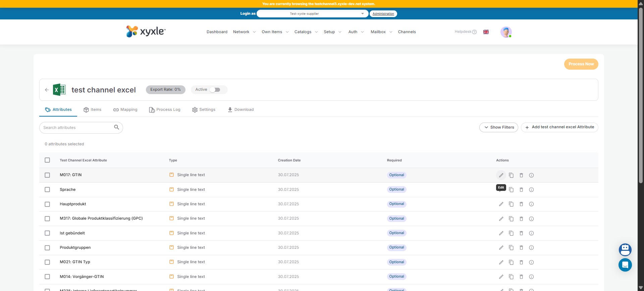Image resolution: width=644 pixels, height=291 pixels.
Task: Open the Process Log tab
Action: (x=165, y=110)
